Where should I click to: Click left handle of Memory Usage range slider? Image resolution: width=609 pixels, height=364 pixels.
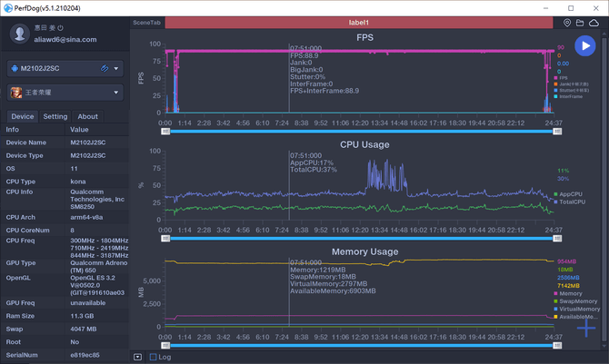click(165, 345)
